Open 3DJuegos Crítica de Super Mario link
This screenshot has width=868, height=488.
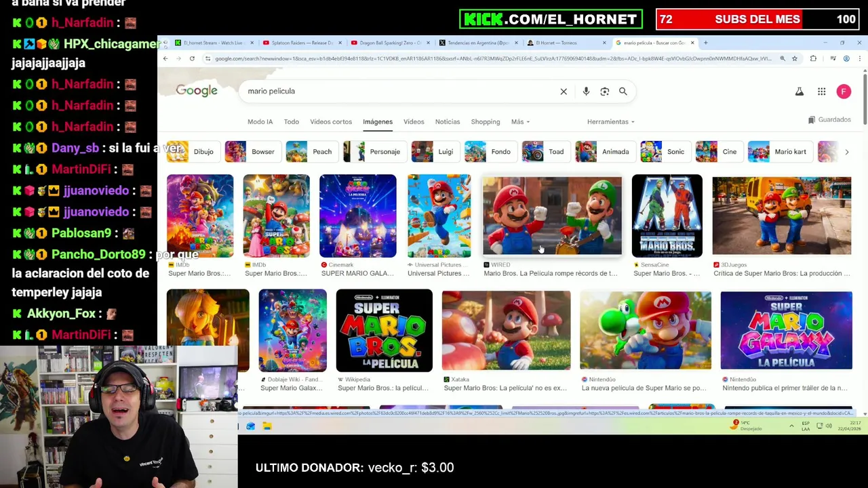coord(781,273)
